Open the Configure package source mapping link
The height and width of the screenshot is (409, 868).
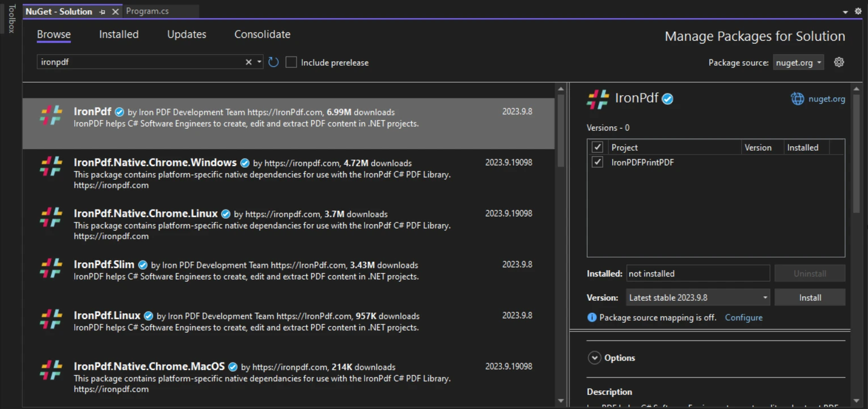pos(743,318)
